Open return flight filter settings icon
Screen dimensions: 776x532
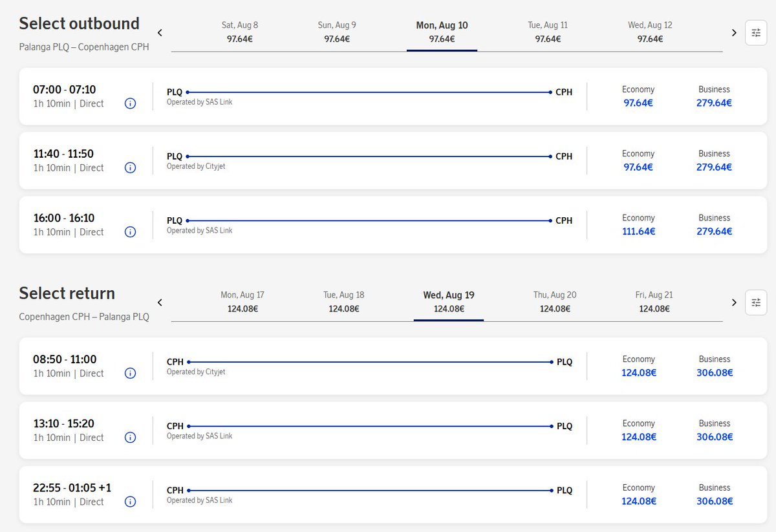click(x=756, y=303)
